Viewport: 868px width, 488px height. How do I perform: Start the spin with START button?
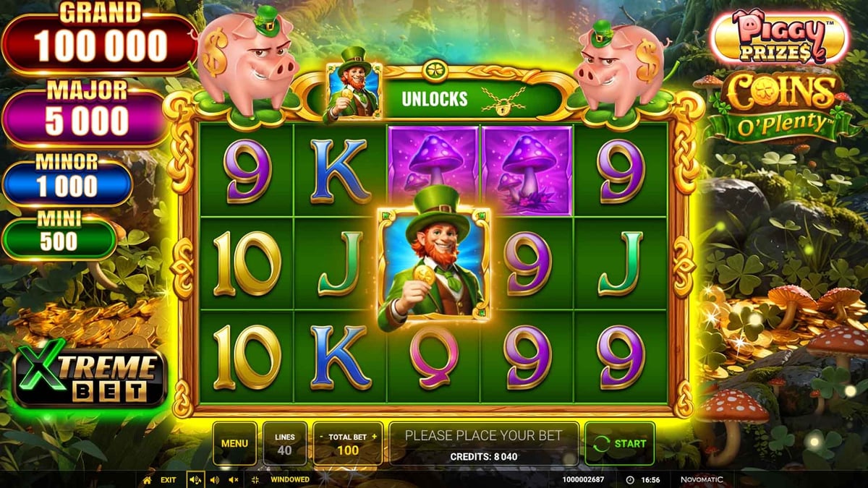click(620, 443)
